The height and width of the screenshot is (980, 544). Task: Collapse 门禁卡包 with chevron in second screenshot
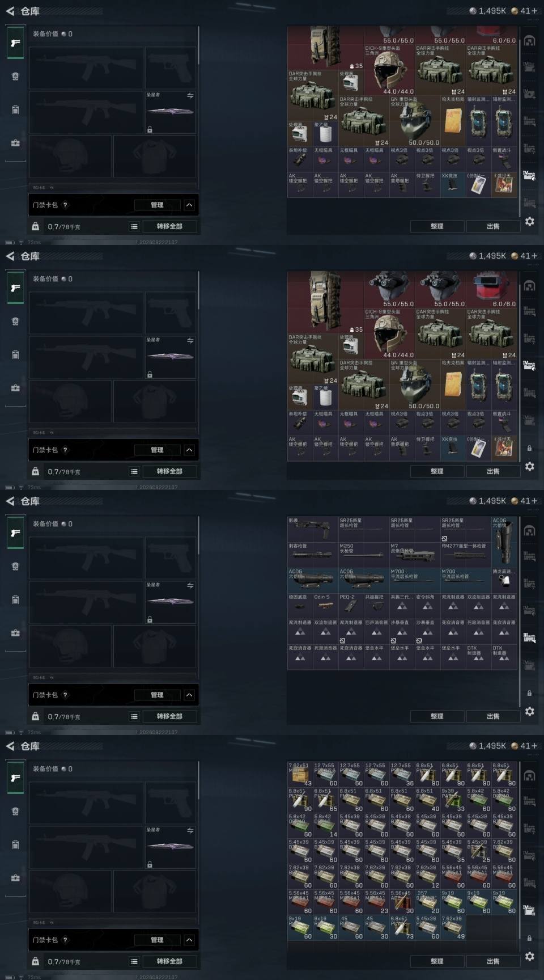tap(189, 450)
